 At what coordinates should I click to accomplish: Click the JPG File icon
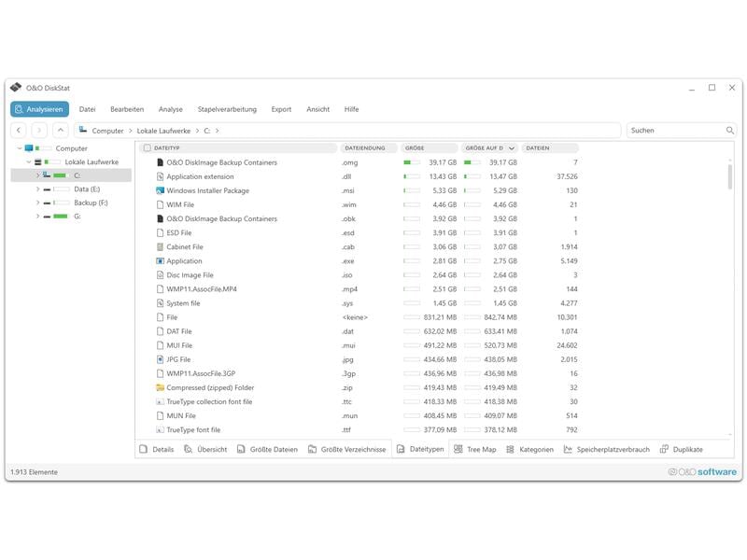(x=160, y=359)
